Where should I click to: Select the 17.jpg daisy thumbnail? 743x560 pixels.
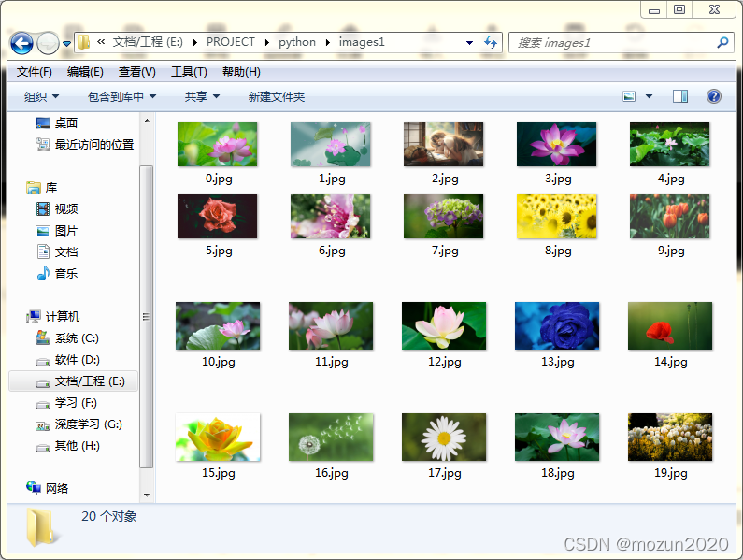pos(444,437)
